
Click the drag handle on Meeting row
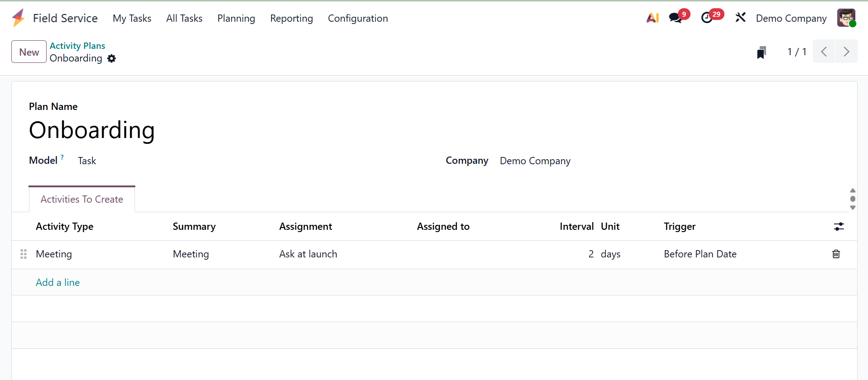[24, 254]
